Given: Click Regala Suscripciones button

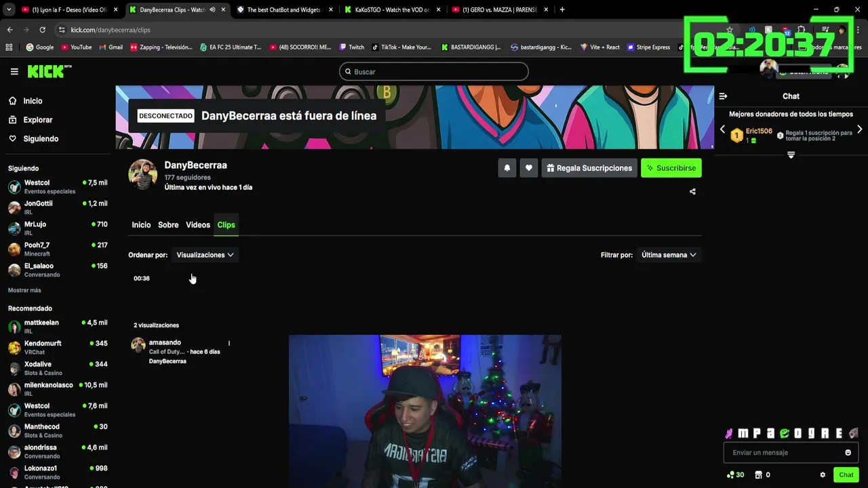Looking at the screenshot, I should coord(589,168).
